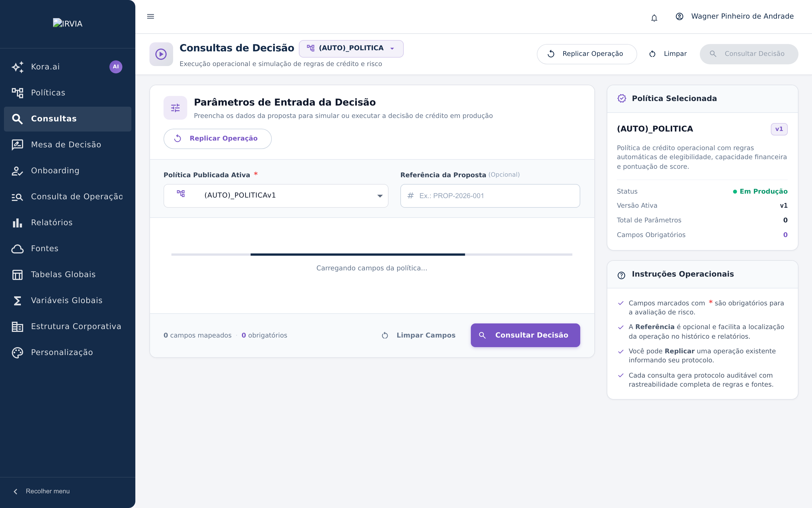This screenshot has width=812, height=508.
Task: Open Relatórios menu item
Action: 67,223
